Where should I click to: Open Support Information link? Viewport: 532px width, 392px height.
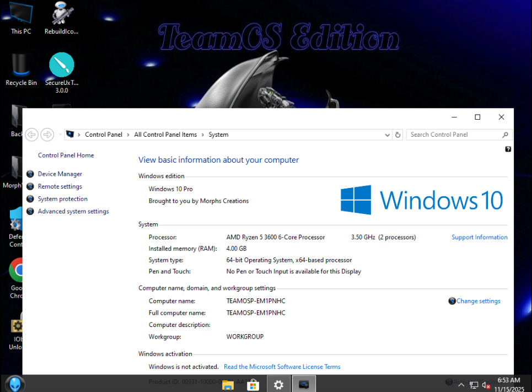(x=479, y=237)
